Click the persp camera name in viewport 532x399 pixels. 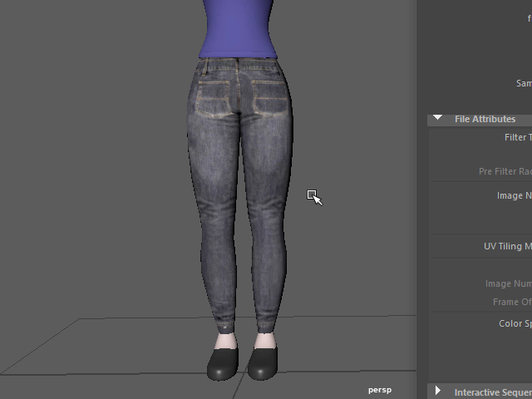coord(380,389)
